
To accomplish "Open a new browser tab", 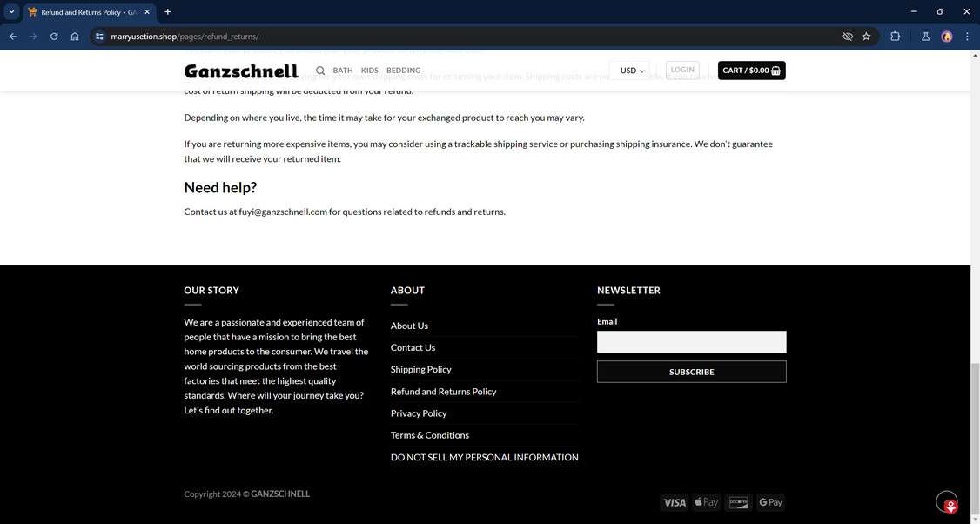I will [x=167, y=12].
